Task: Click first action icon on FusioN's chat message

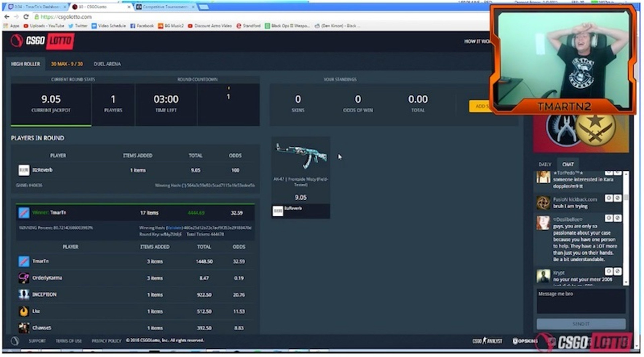Action: pos(609,198)
